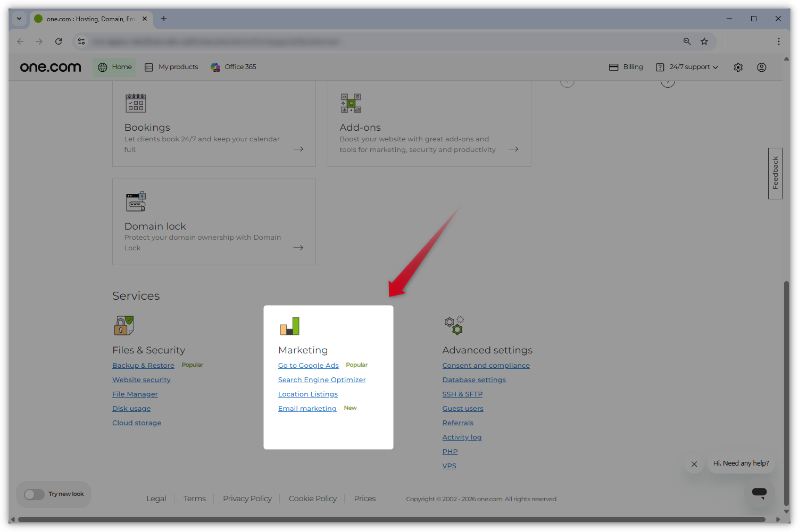Open settings gear icon in header
The width and height of the screenshot is (799, 532).
coord(738,67)
